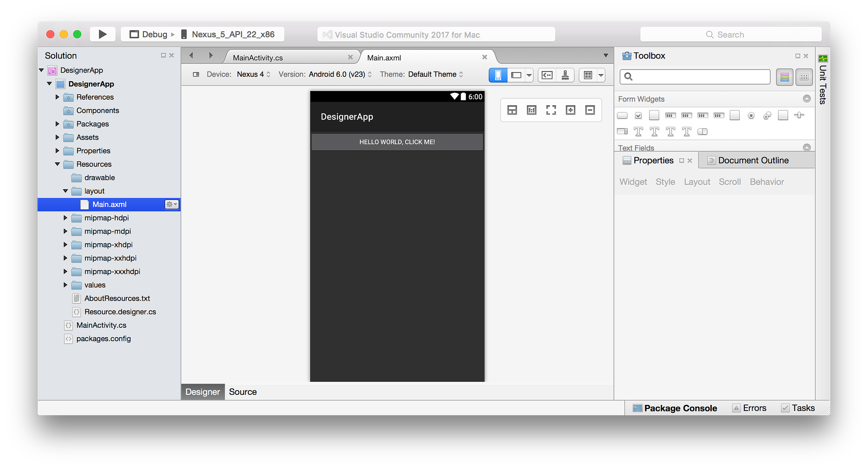
Task: Close the MainActivity.cs tab
Action: [350, 57]
